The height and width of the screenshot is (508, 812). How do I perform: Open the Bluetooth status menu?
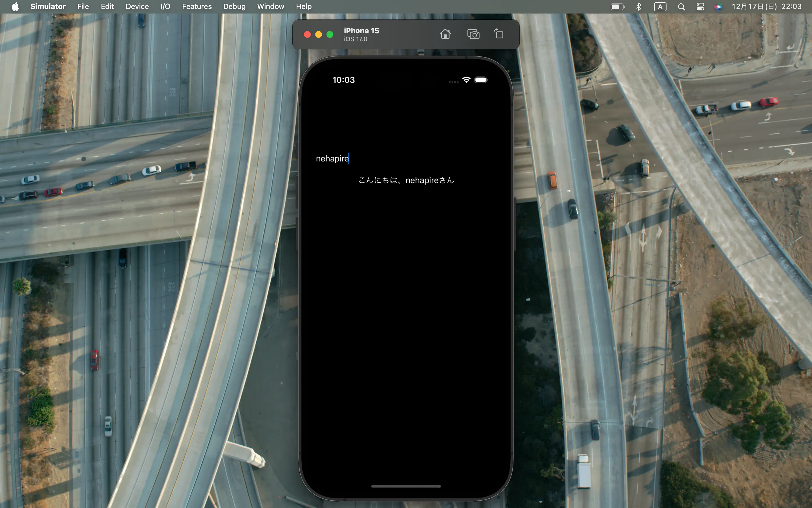coord(639,6)
